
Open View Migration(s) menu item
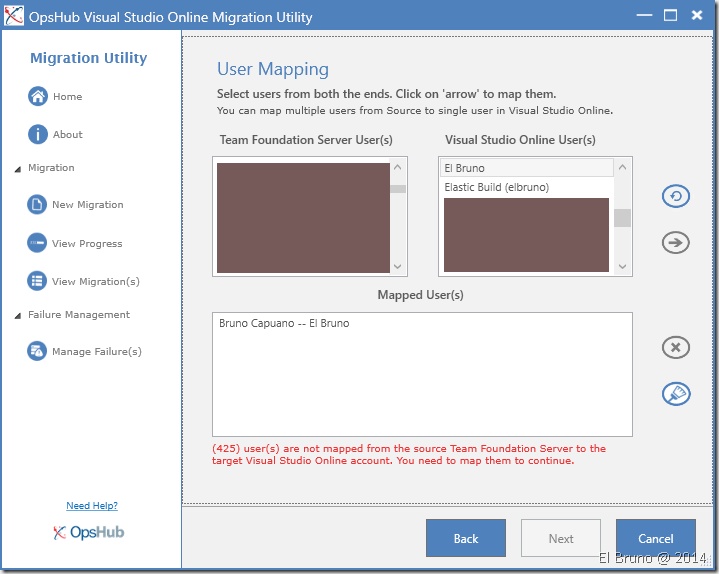[95, 281]
